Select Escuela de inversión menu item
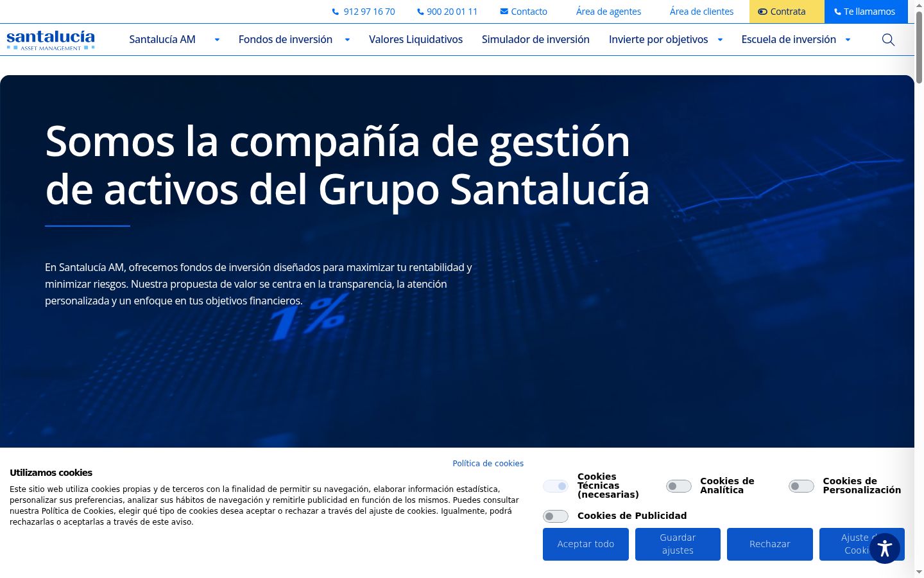The image size is (924, 578). (x=789, y=40)
